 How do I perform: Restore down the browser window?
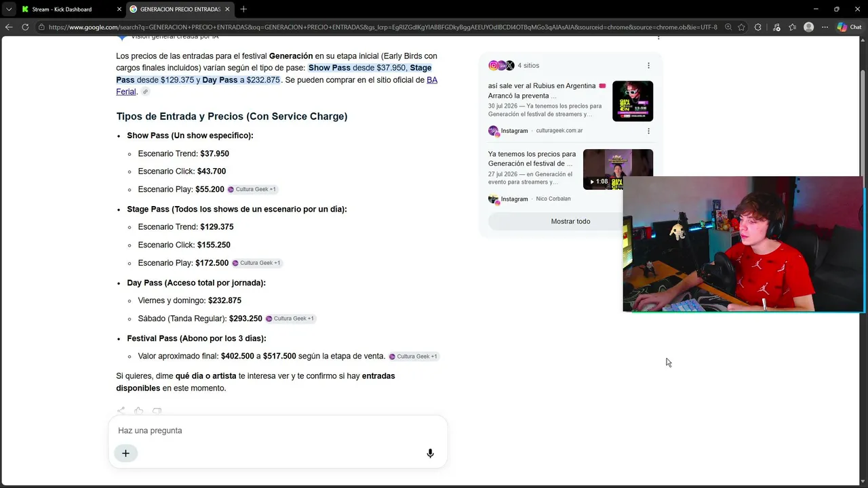tap(836, 9)
